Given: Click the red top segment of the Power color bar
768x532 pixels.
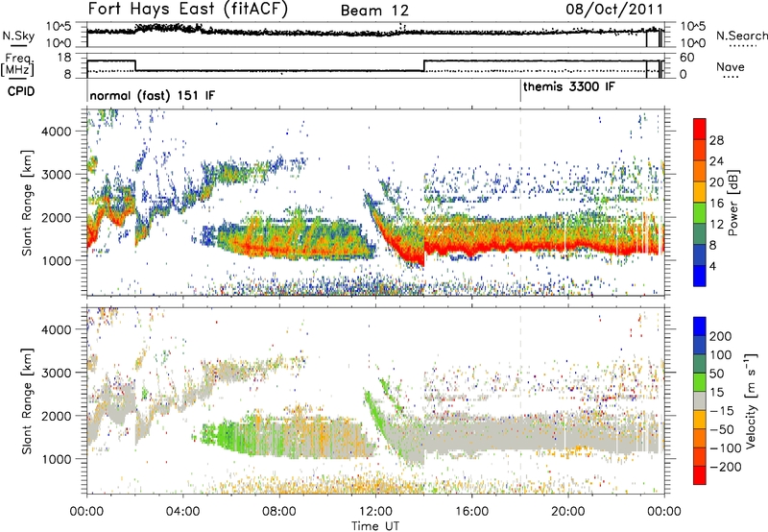Looking at the screenshot, I should 700,129.
